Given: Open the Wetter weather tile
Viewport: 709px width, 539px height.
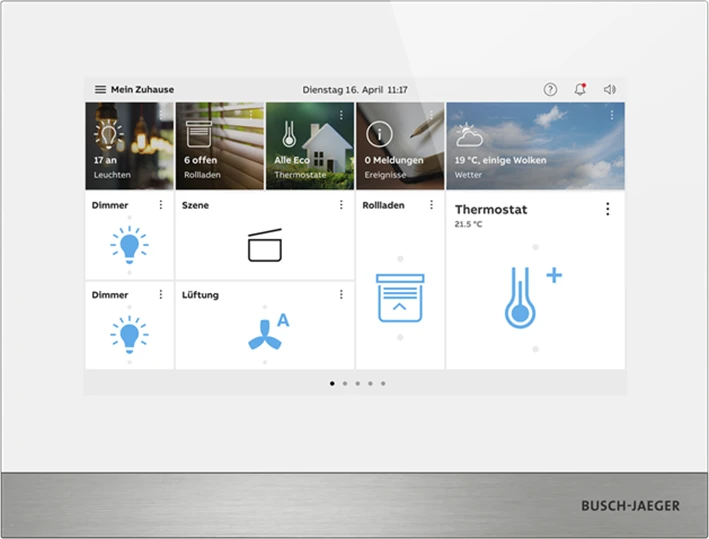Looking at the screenshot, I should (x=535, y=146).
